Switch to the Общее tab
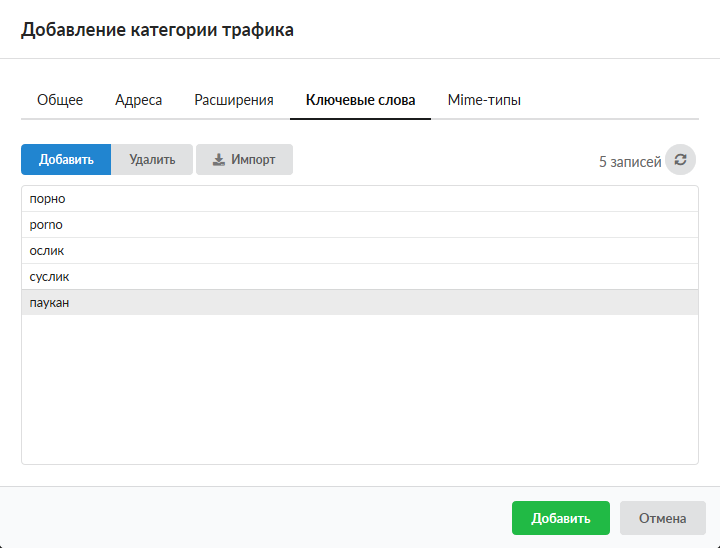 pyautogui.click(x=60, y=100)
